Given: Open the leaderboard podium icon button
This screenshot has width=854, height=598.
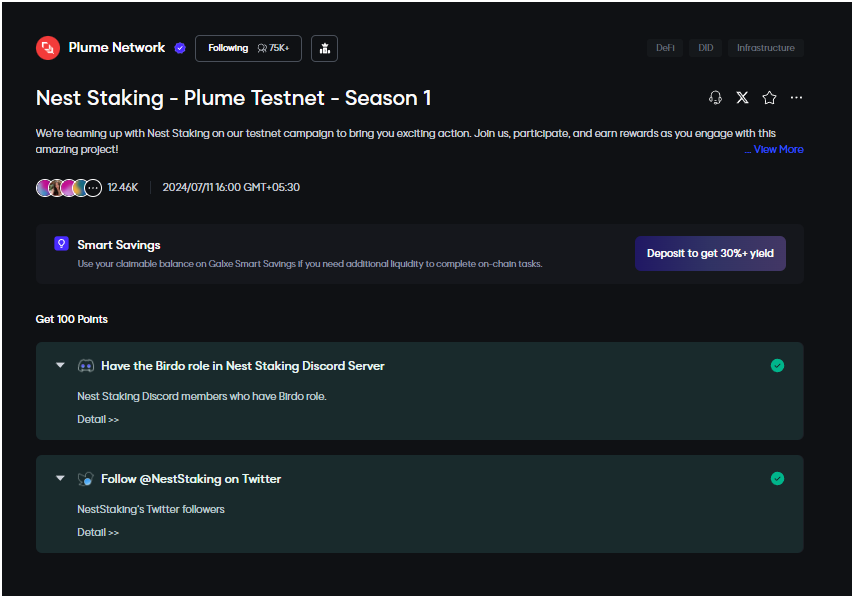Looking at the screenshot, I should (325, 48).
